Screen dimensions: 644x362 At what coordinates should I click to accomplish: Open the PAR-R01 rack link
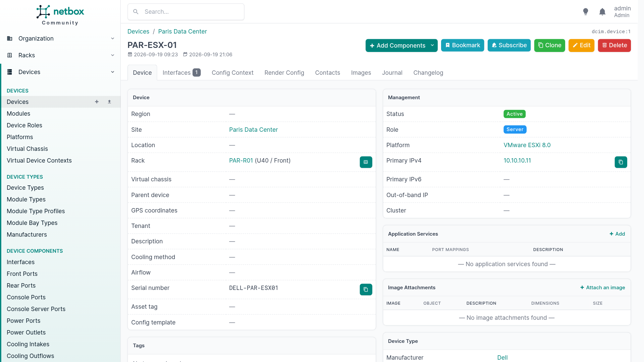point(241,161)
